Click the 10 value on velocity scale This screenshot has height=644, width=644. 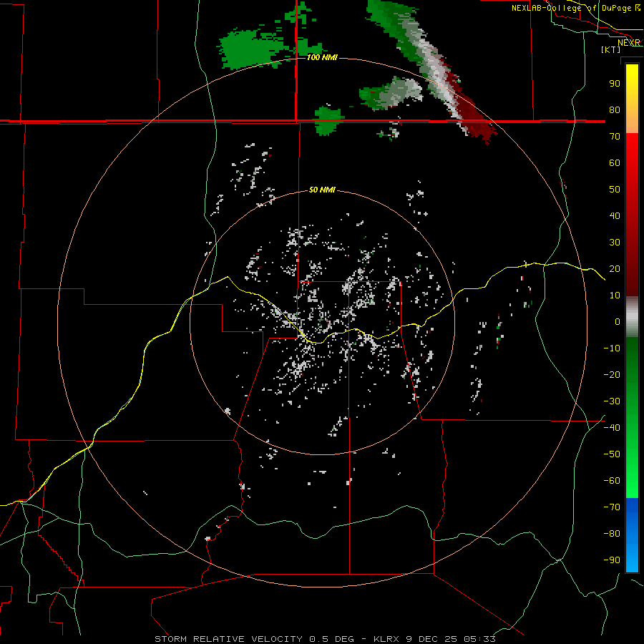(615, 296)
